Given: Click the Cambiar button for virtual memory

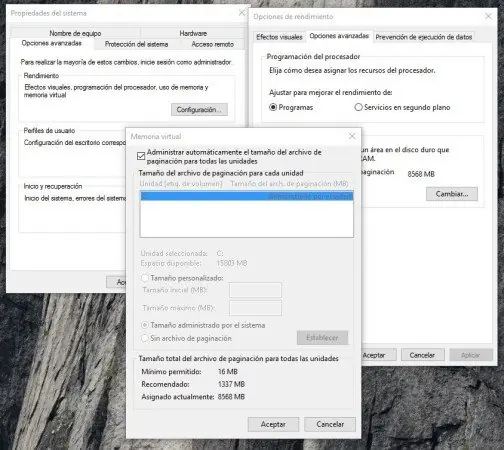Looking at the screenshot, I should (452, 194).
